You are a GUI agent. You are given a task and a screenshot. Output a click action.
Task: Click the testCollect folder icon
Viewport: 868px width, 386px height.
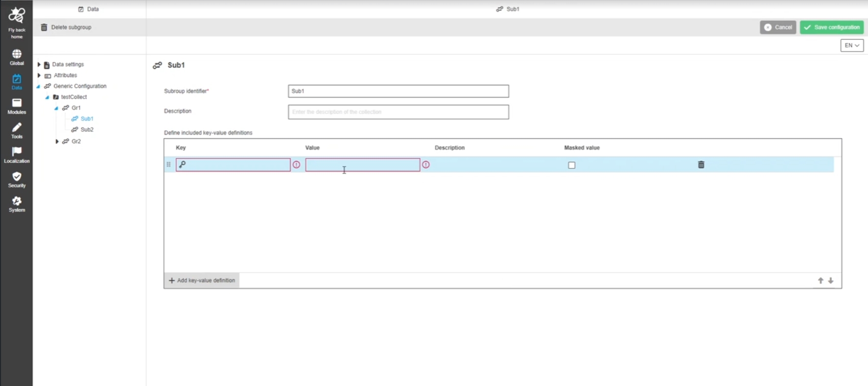56,97
